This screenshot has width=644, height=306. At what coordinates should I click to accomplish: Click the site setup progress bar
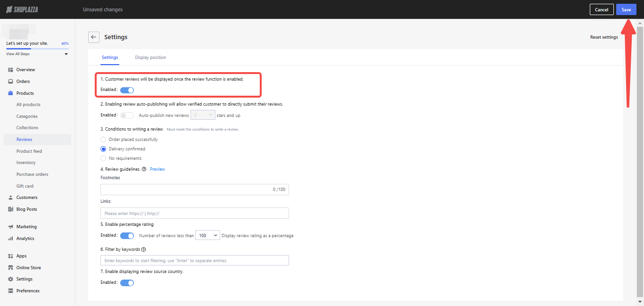(37, 49)
